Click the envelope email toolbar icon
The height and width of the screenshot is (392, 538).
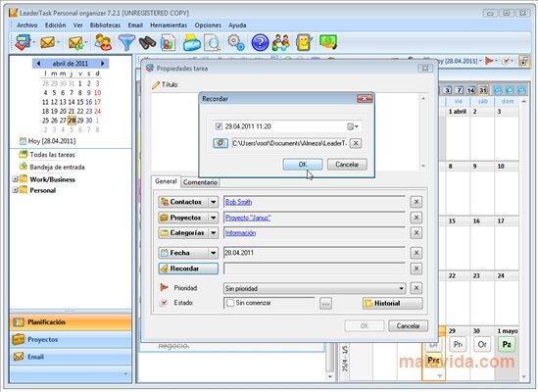(47, 42)
